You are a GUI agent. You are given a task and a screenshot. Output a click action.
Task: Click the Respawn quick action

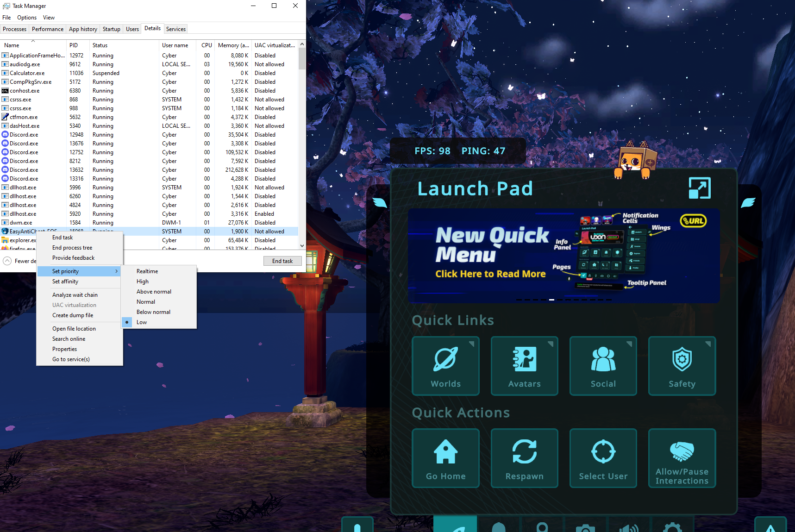coord(524,458)
